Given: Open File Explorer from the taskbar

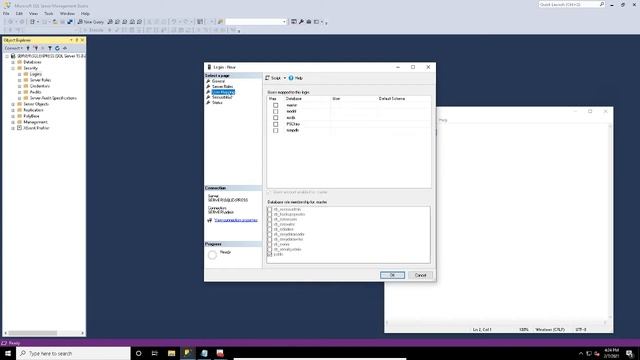Looking at the screenshot, I should pyautogui.click(x=171, y=353).
